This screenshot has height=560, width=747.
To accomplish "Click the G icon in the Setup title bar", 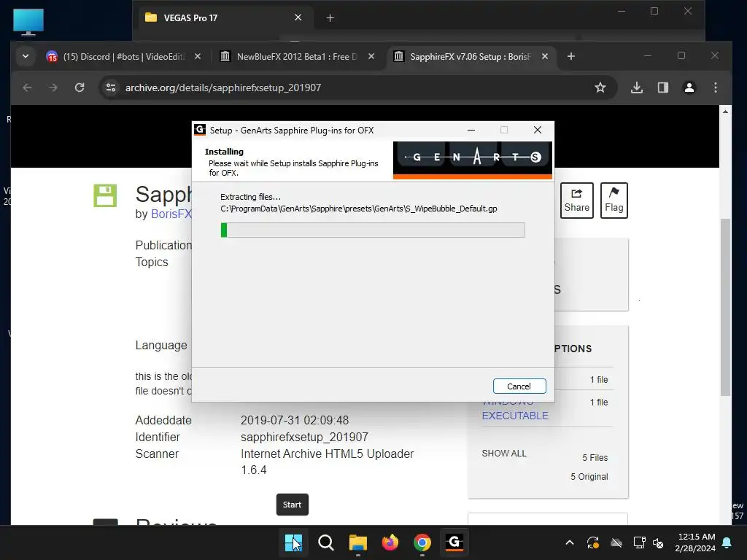I will tap(200, 130).
